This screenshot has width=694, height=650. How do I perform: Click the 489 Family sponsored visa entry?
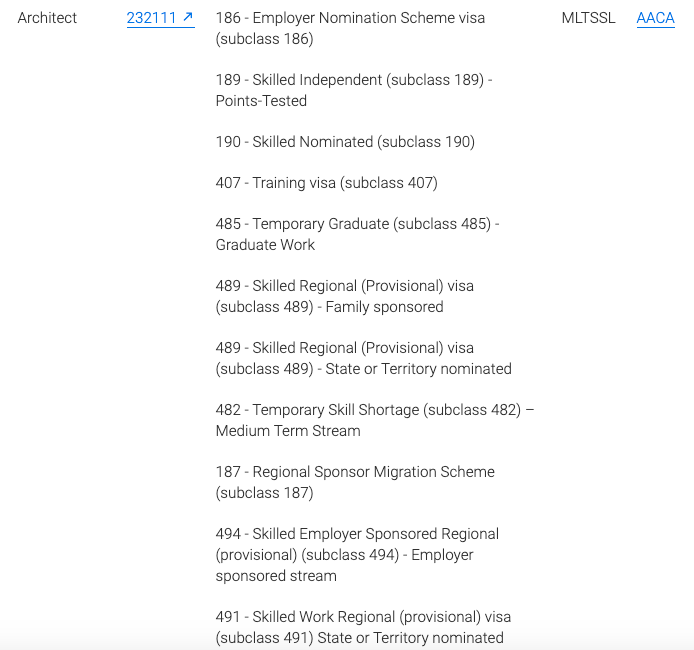[x=344, y=296]
